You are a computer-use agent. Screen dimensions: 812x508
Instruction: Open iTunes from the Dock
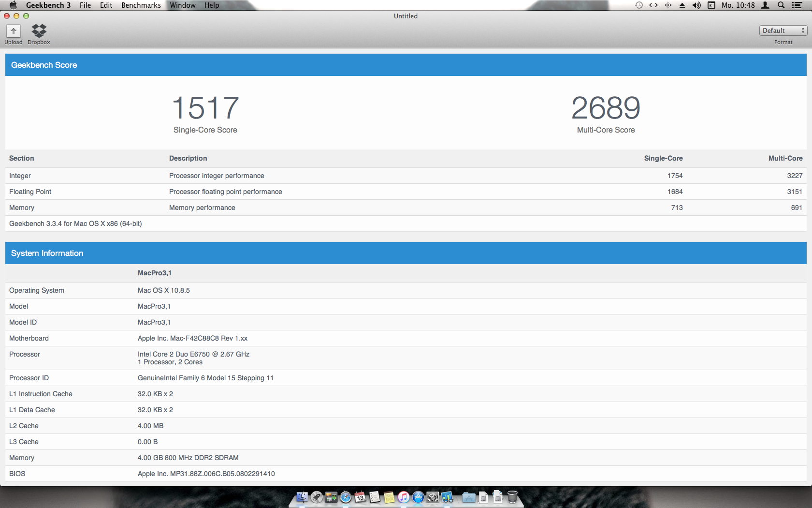(x=404, y=497)
